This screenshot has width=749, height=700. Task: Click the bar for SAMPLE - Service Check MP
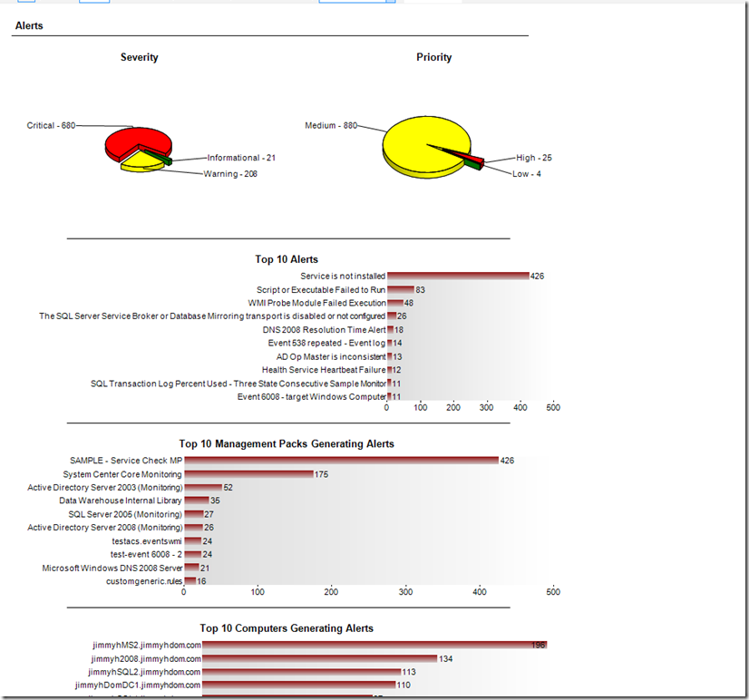coord(342,461)
